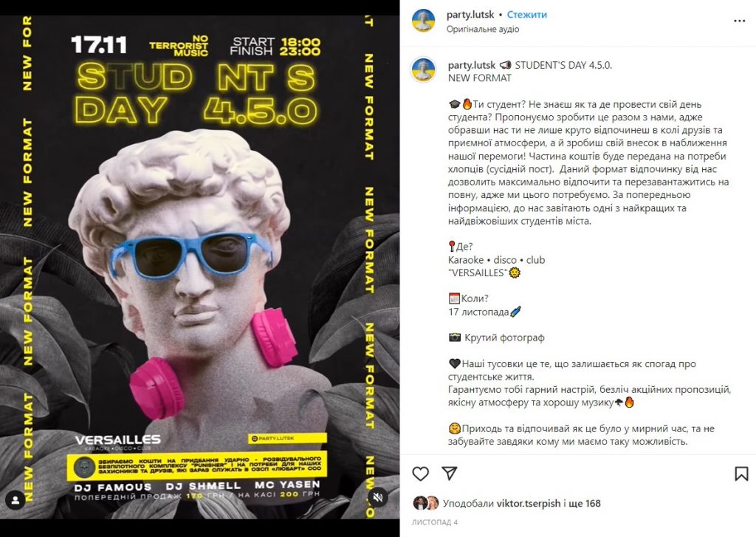The height and width of the screenshot is (537, 756).
Task: Open the three-dot more options menu
Action: coord(739,21)
